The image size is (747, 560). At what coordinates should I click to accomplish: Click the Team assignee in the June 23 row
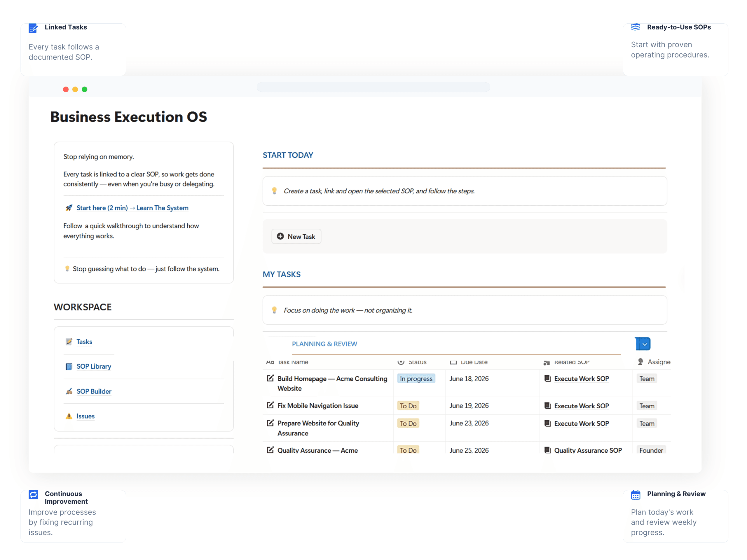point(647,423)
